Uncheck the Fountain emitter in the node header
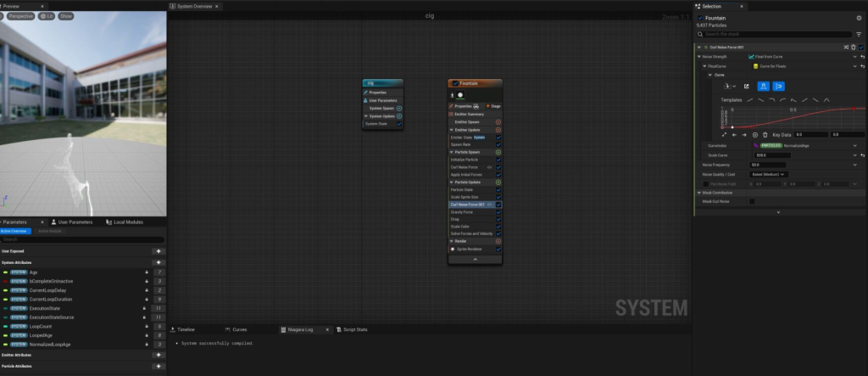 (455, 83)
